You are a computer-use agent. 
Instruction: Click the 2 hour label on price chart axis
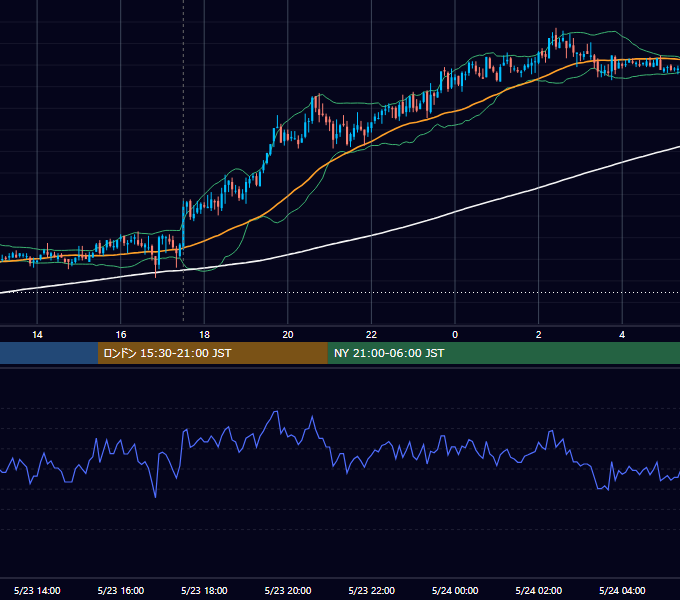click(539, 335)
